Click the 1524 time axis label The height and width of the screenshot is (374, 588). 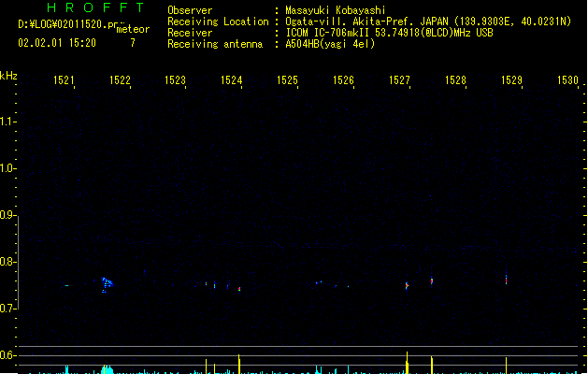pos(232,80)
